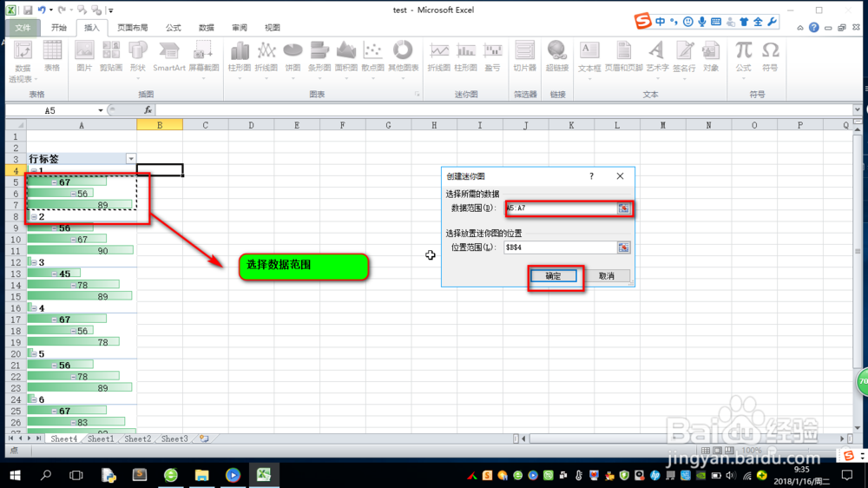This screenshot has height=488, width=868.
Task: Collapse dialog via data range selector
Action: click(x=624, y=208)
